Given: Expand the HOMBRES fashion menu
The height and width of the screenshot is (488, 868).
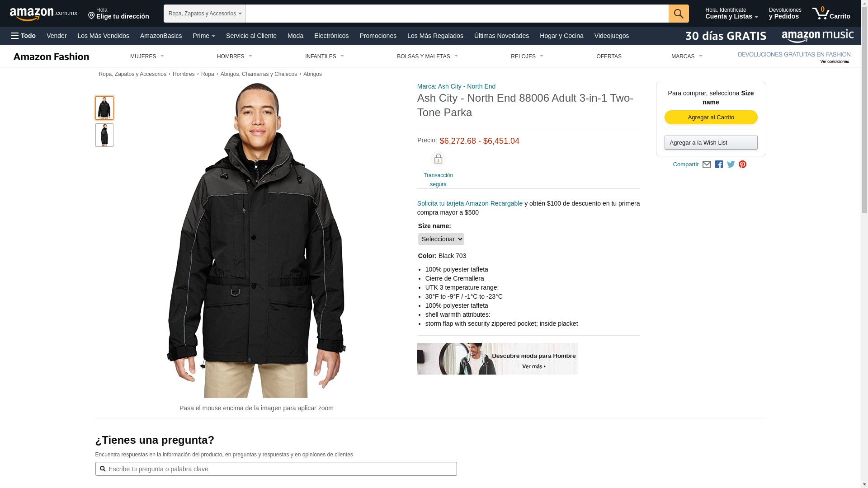Looking at the screenshot, I should coord(234,56).
